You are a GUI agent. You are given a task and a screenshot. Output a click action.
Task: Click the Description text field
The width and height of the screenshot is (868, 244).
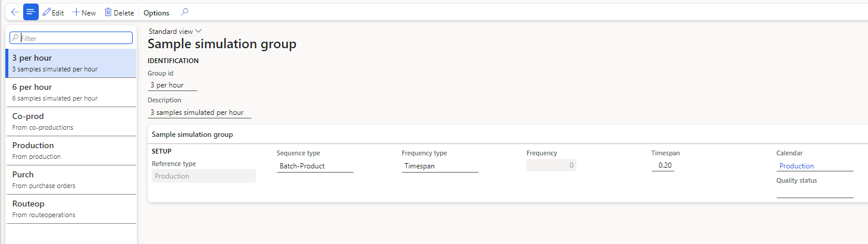click(x=199, y=112)
